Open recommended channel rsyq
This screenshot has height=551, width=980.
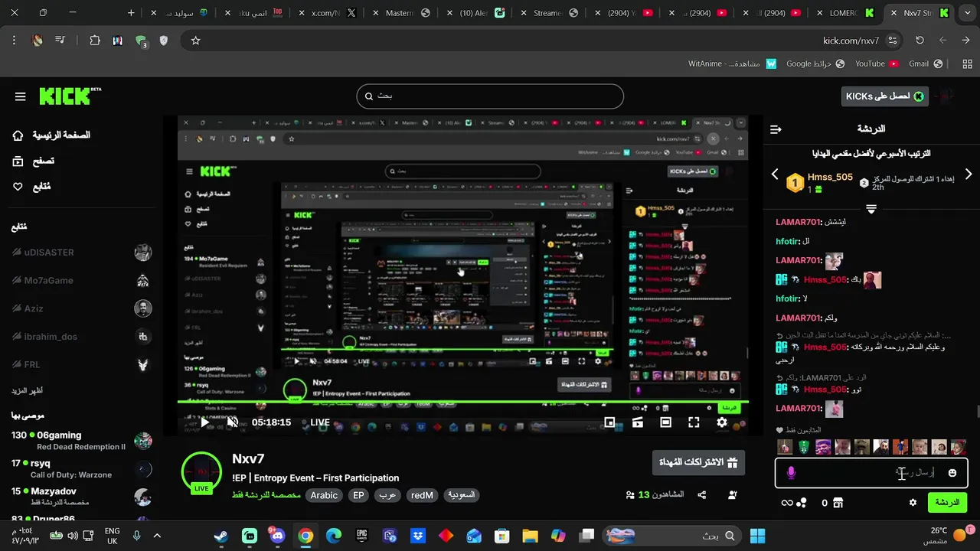[x=81, y=468]
